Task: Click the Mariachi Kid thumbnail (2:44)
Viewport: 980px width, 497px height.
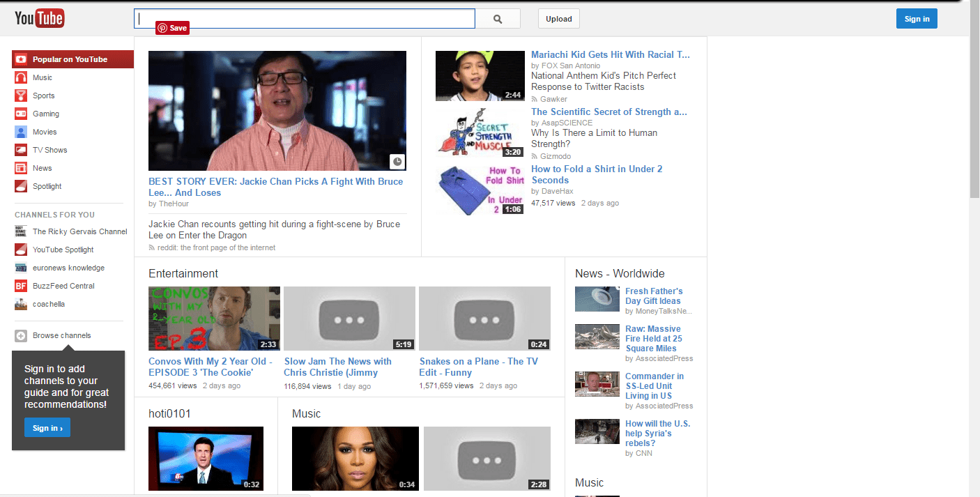Action: coord(480,76)
